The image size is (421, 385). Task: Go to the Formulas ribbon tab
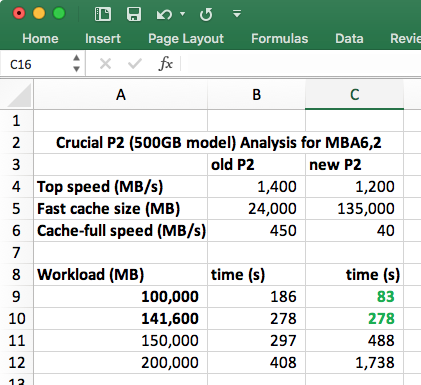(280, 39)
